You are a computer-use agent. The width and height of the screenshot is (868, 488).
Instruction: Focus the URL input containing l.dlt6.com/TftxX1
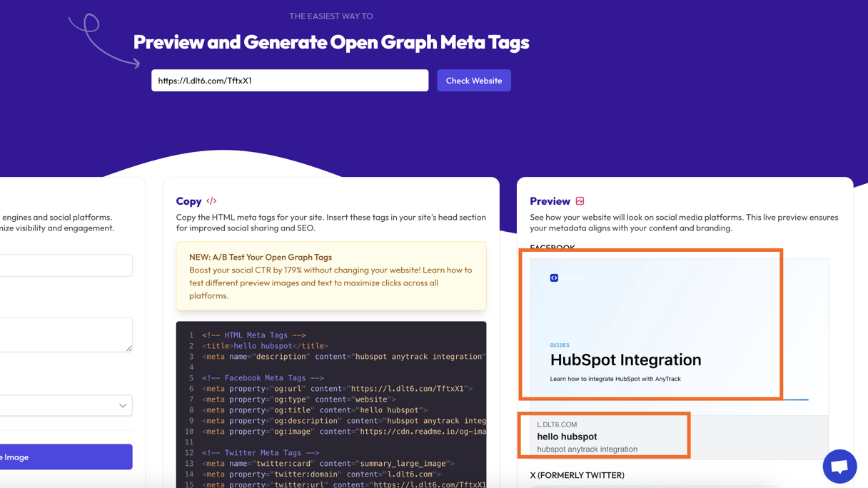[x=290, y=81]
